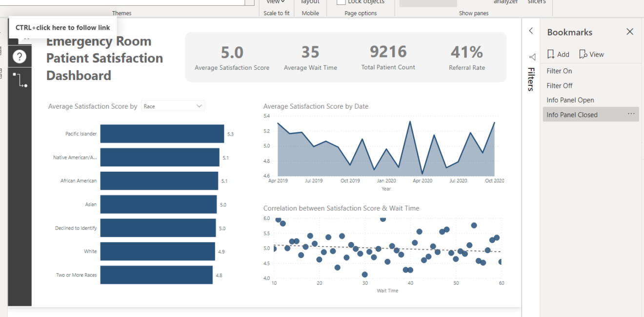
Task: Apply the Filter On bookmark
Action: [x=559, y=71]
